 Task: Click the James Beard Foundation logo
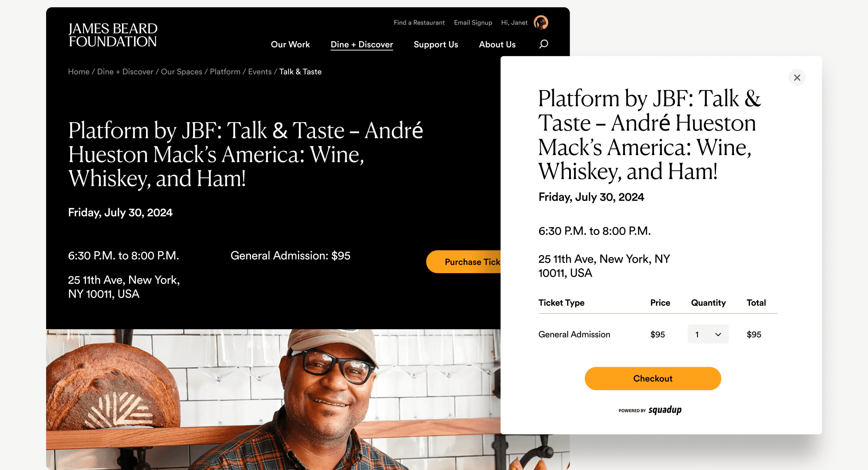[x=113, y=35]
